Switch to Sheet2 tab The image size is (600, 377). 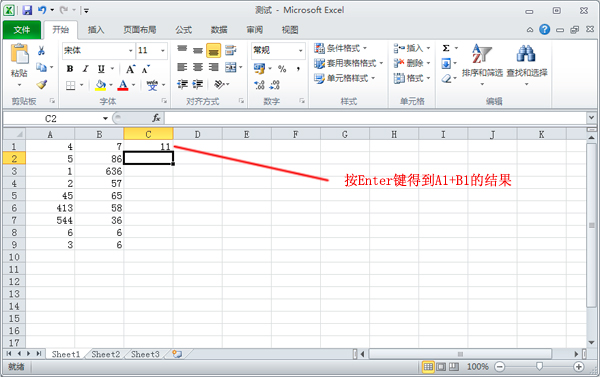coord(106,354)
